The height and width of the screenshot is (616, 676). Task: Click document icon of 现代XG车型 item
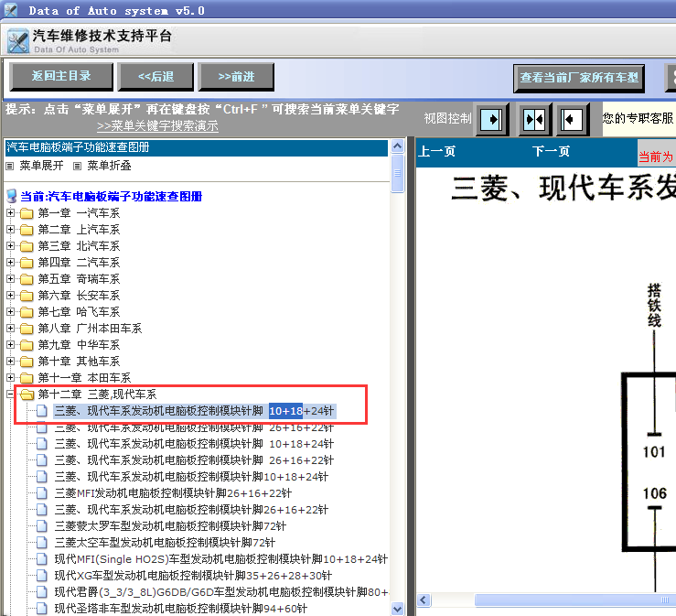coord(42,576)
